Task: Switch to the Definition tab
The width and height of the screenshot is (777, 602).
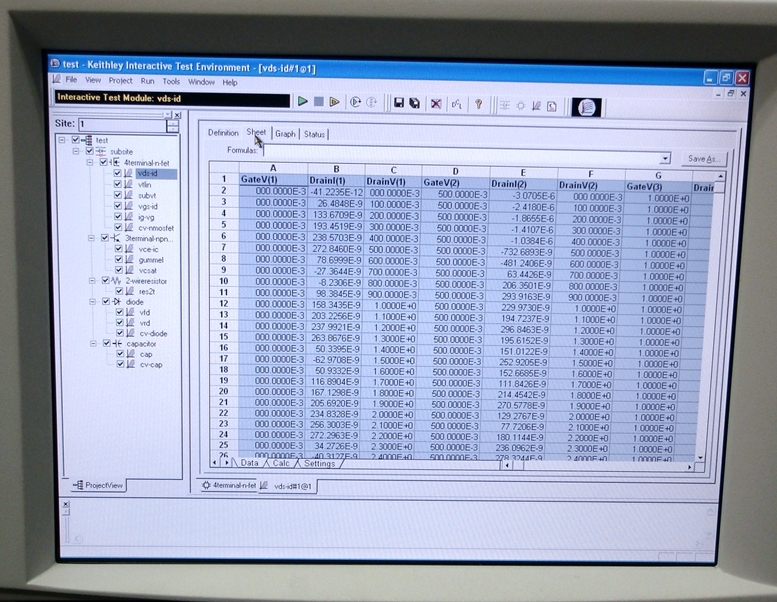Action: tap(223, 132)
